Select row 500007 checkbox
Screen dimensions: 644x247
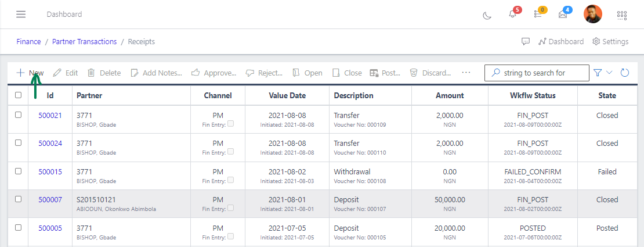pos(18,199)
